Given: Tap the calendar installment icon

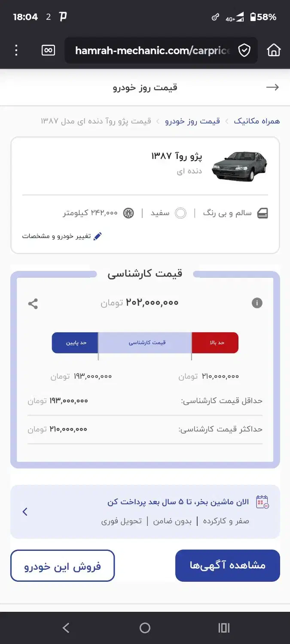Looking at the screenshot, I should tap(262, 502).
